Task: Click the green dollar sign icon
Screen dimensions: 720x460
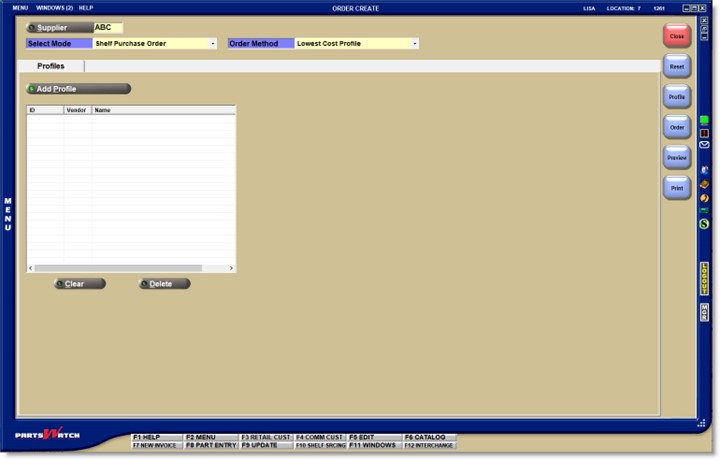Action: pyautogui.click(x=704, y=224)
